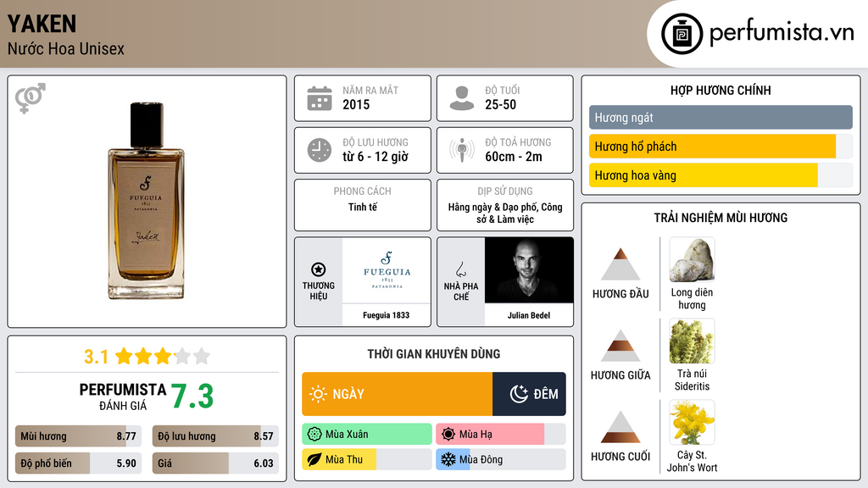
Task: Click the Fueguia 1833 brand name link
Action: (x=387, y=315)
